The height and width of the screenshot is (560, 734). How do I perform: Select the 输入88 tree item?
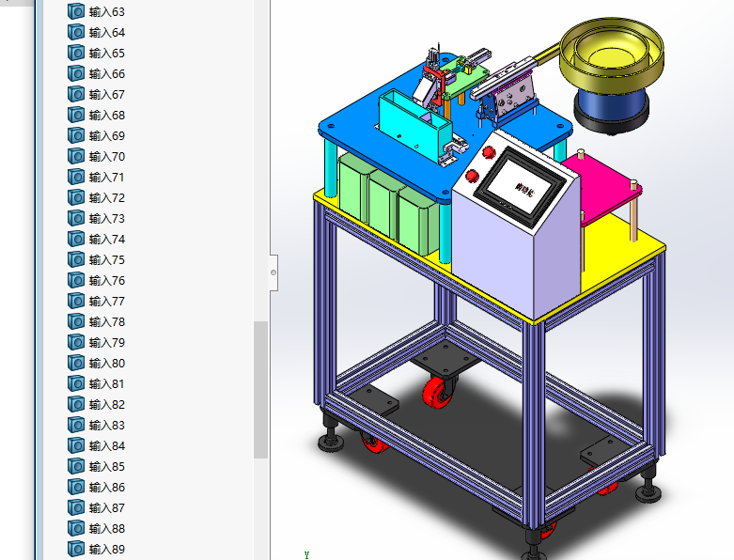pos(97,529)
